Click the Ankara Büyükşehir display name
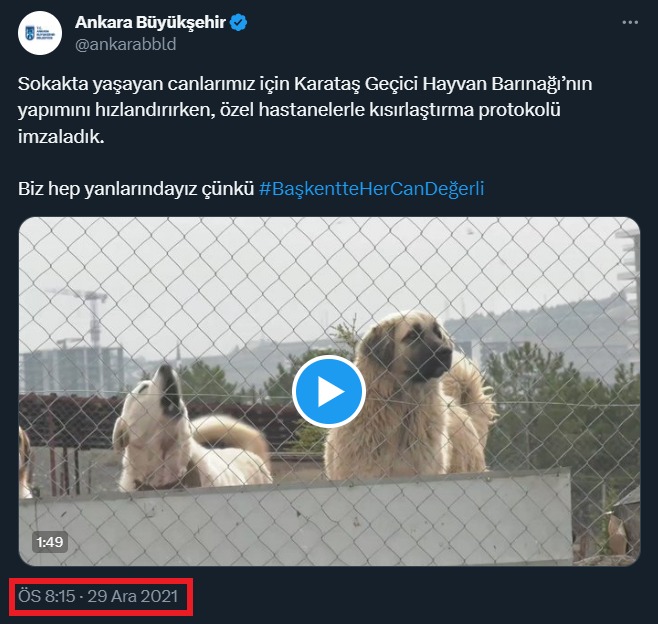Image resolution: width=658 pixels, height=624 pixels. pyautogui.click(x=150, y=22)
